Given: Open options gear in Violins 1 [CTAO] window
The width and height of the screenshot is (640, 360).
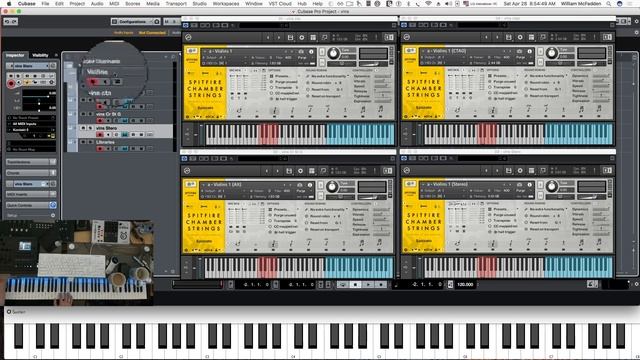Looking at the screenshot, I should click(x=520, y=37).
